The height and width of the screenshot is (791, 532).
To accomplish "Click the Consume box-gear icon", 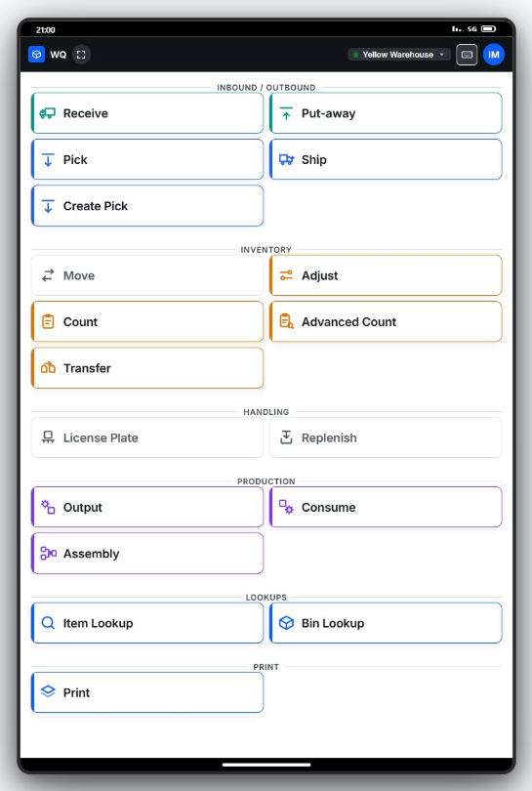I will click(x=286, y=507).
